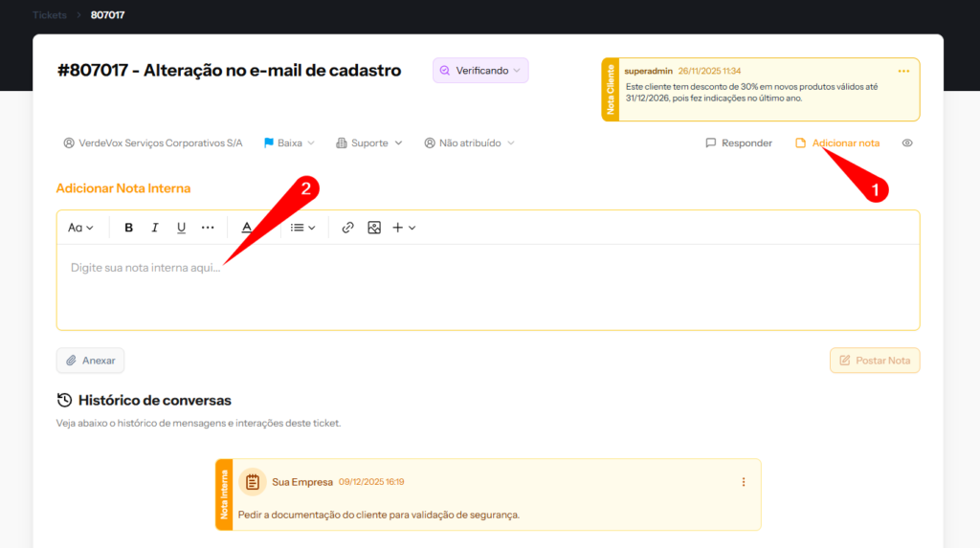
Task: Open the three-dot menu on customer note
Action: point(903,71)
